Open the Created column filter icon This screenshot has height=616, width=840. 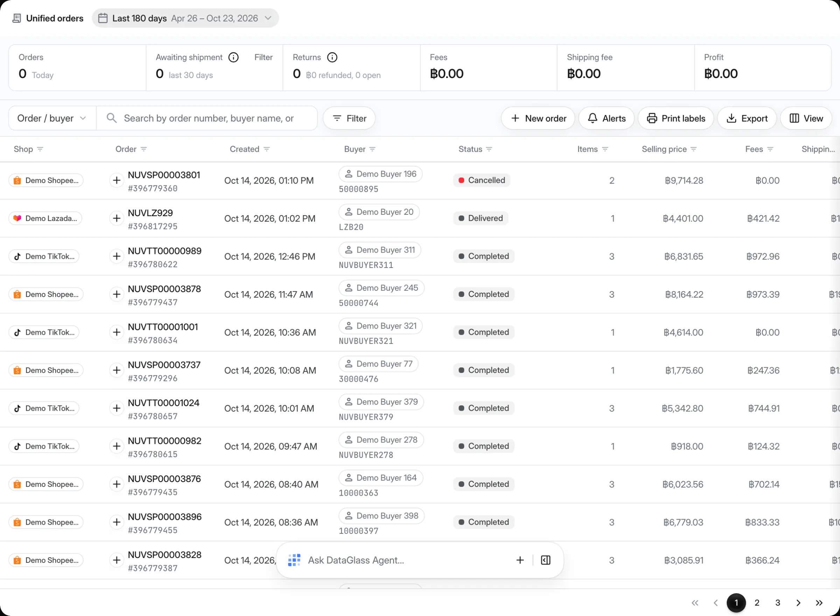tap(267, 149)
